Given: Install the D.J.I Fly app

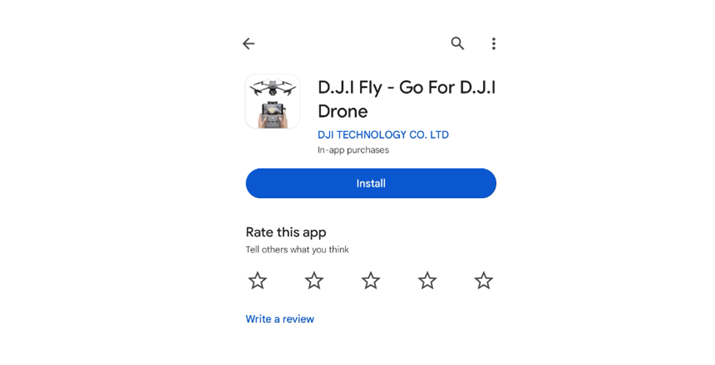Looking at the screenshot, I should click(x=371, y=183).
